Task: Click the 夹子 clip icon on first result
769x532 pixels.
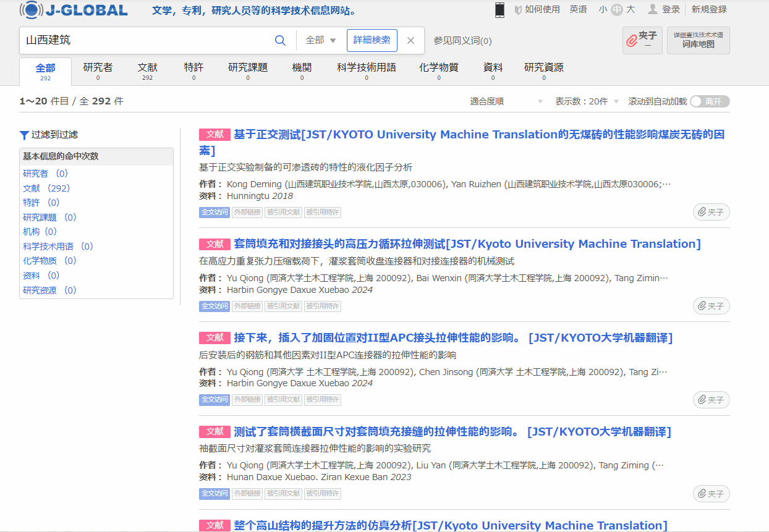Action: click(711, 212)
